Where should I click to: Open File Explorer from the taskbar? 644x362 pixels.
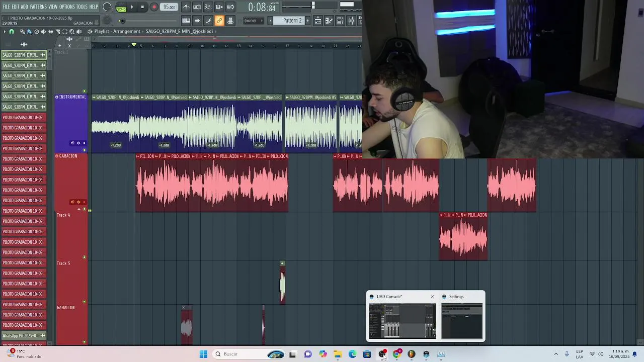point(338,354)
